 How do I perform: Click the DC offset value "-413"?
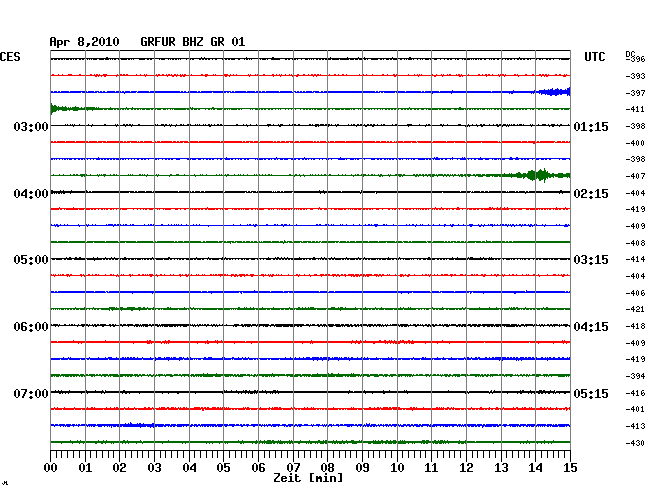[635, 426]
